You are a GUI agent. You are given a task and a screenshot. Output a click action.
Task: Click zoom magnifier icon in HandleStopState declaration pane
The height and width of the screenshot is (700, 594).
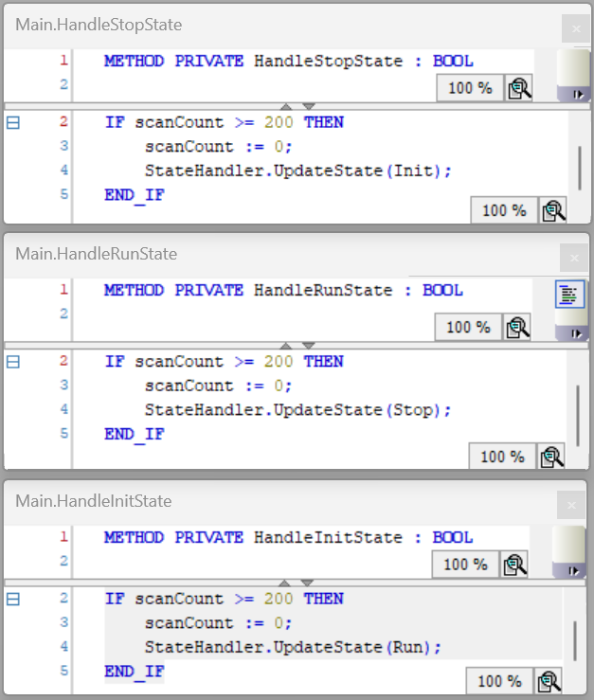pos(519,88)
